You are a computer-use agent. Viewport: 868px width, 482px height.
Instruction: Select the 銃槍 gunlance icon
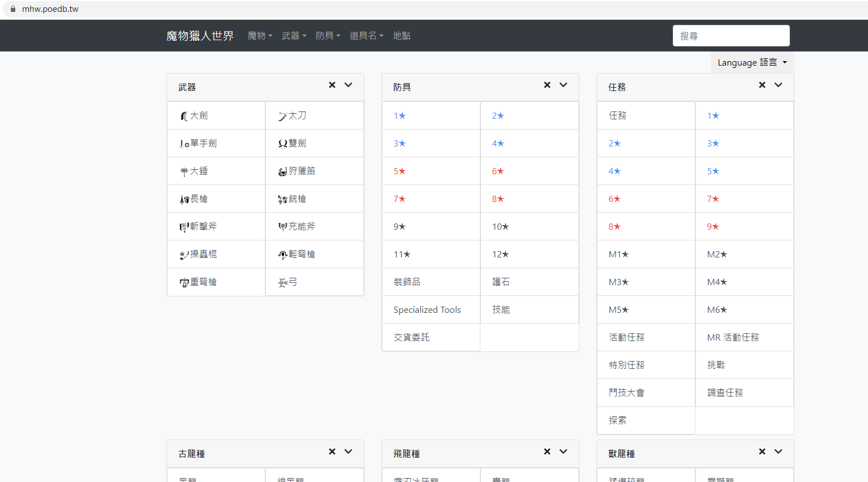282,199
